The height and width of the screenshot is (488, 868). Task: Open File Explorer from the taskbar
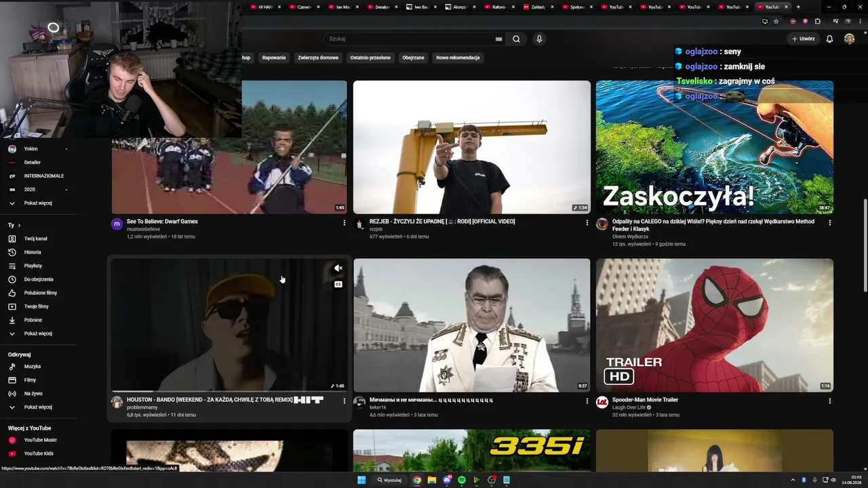click(x=431, y=480)
